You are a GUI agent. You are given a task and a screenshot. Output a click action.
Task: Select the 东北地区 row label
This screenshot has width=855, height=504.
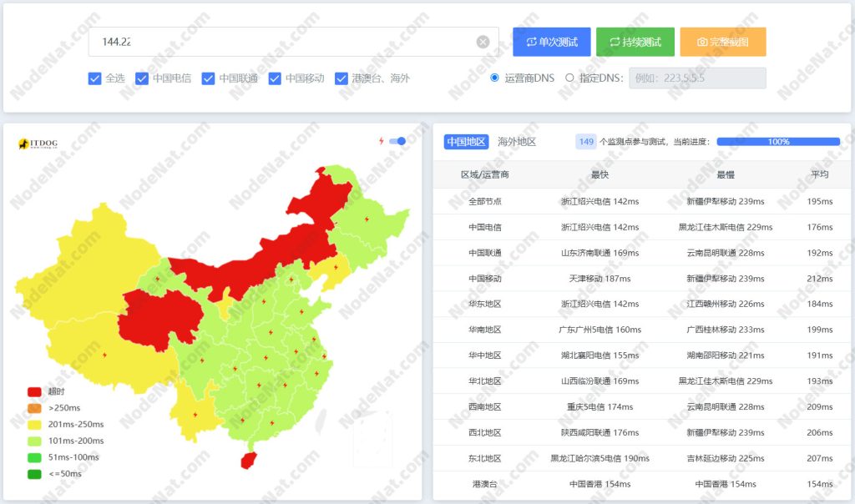click(485, 458)
